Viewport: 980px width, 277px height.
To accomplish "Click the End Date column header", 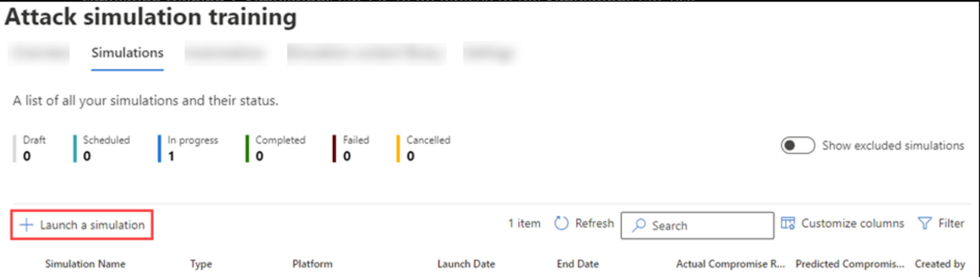I will [579, 264].
